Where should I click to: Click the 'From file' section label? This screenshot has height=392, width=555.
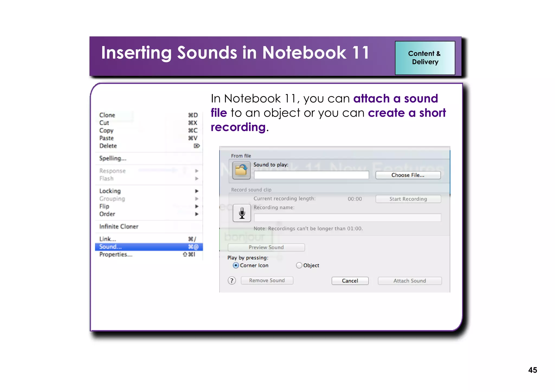point(241,156)
